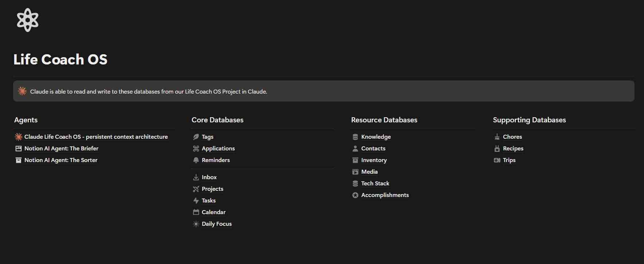Click the bell icon beside Reminders
The image size is (644, 264).
[196, 160]
